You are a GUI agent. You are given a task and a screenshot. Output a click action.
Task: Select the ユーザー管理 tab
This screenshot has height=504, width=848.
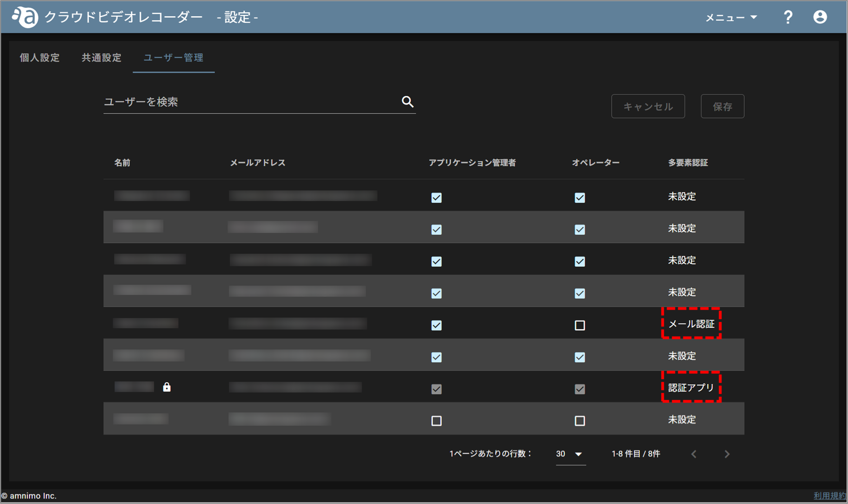coord(174,58)
